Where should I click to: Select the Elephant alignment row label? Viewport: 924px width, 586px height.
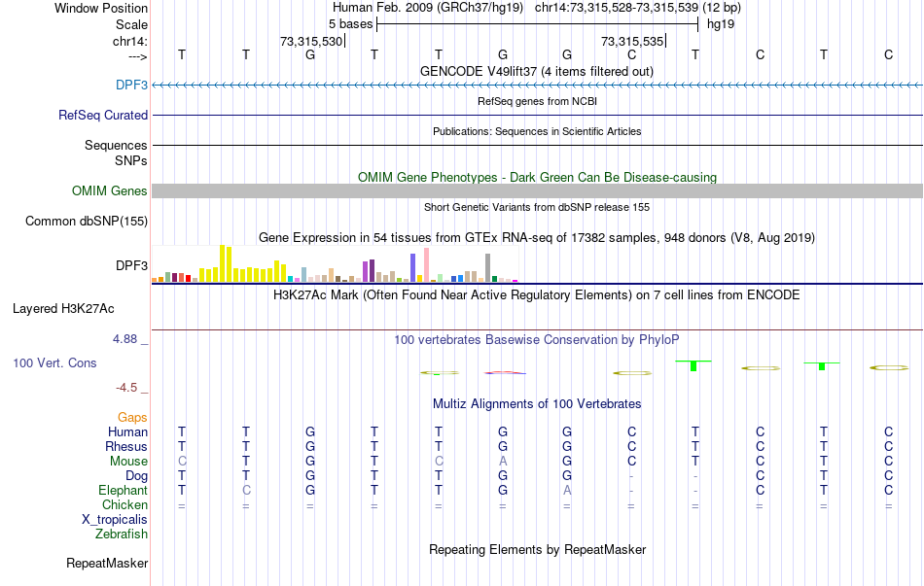click(x=123, y=490)
